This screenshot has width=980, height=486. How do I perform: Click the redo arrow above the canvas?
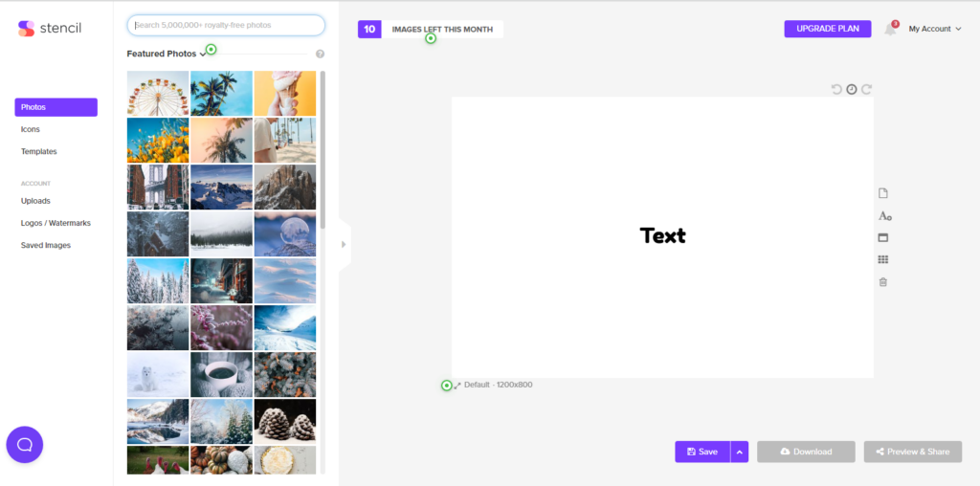tap(867, 89)
